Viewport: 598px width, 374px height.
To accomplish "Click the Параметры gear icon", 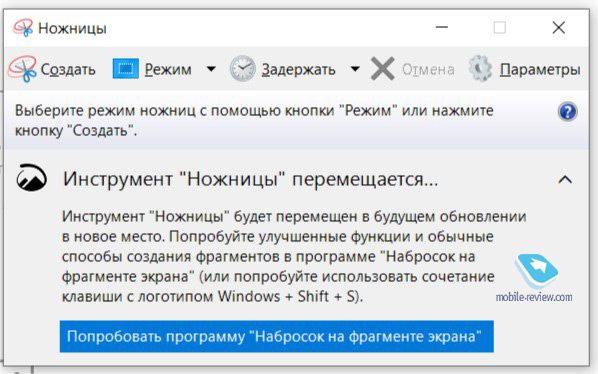I will (480, 69).
